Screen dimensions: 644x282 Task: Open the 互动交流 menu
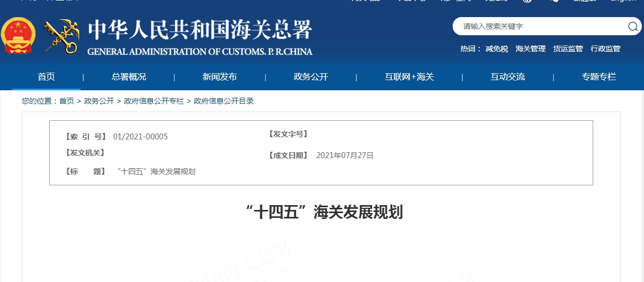[508, 77]
